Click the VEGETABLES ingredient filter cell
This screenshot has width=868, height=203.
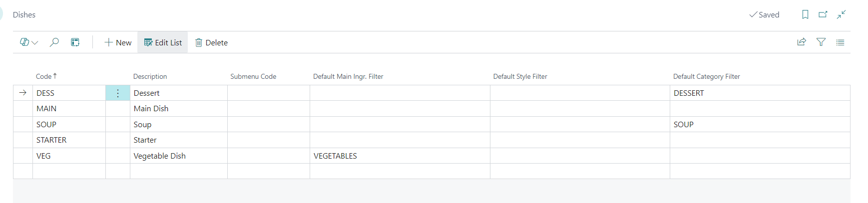(x=335, y=156)
